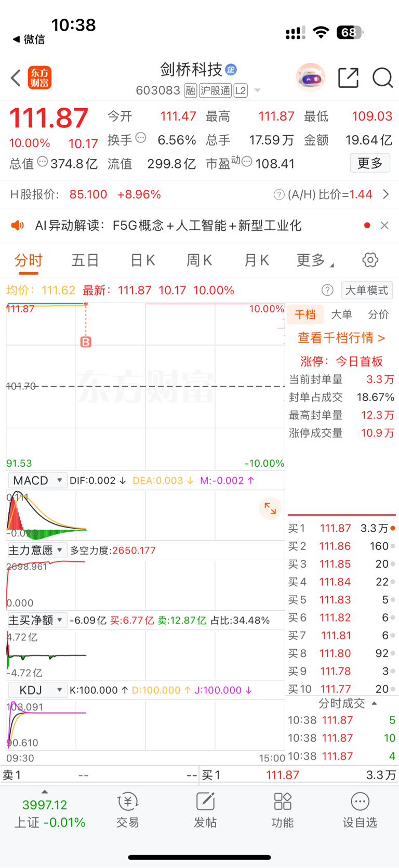
Task: Tap the info icon next to 换手
Action: coord(141,138)
